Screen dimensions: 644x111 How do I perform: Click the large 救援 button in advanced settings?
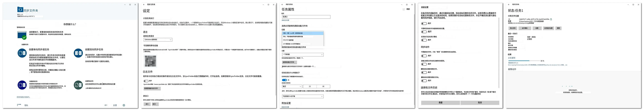pos(440,103)
